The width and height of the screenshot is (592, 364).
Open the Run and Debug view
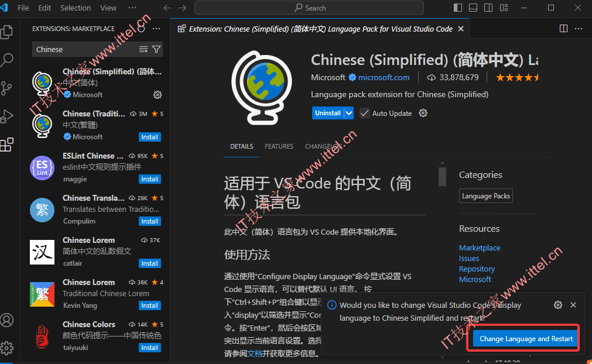pos(7,116)
